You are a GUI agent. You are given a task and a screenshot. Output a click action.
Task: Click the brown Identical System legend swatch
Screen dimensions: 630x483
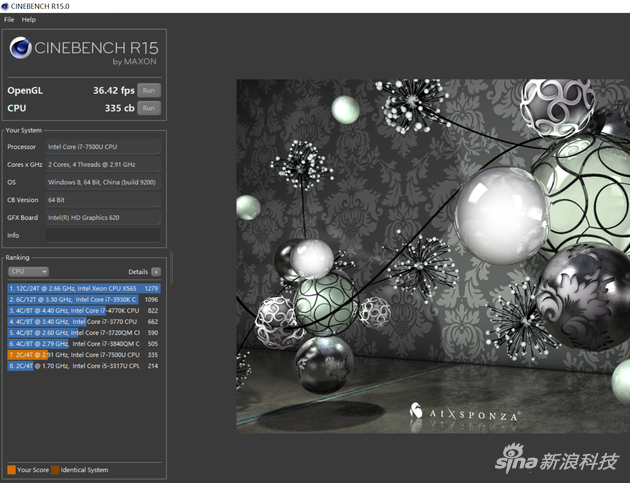click(x=55, y=470)
